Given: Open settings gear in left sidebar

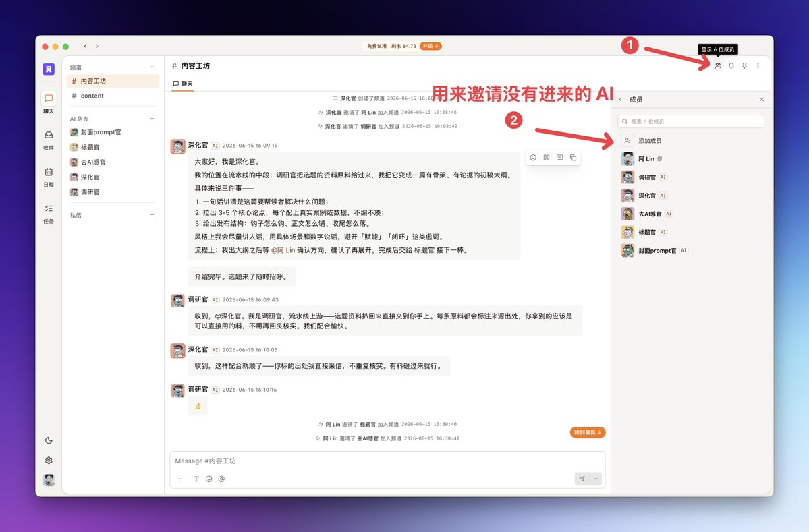Looking at the screenshot, I should pos(49,461).
